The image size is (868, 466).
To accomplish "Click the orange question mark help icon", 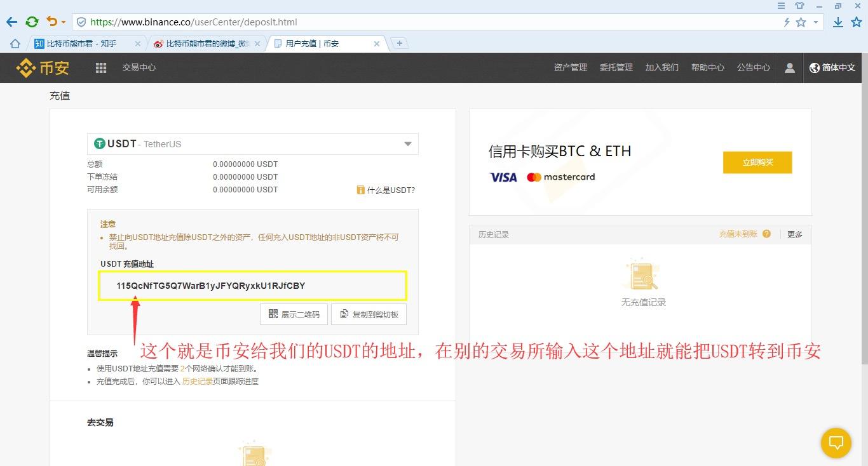I will [766, 234].
